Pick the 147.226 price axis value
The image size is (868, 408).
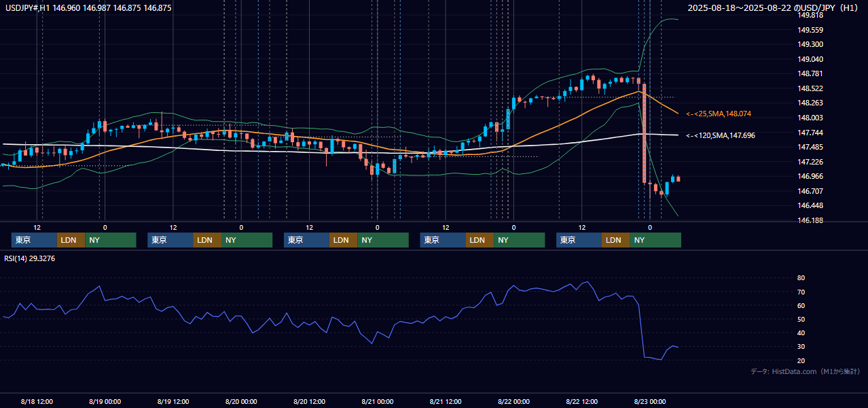click(810, 163)
